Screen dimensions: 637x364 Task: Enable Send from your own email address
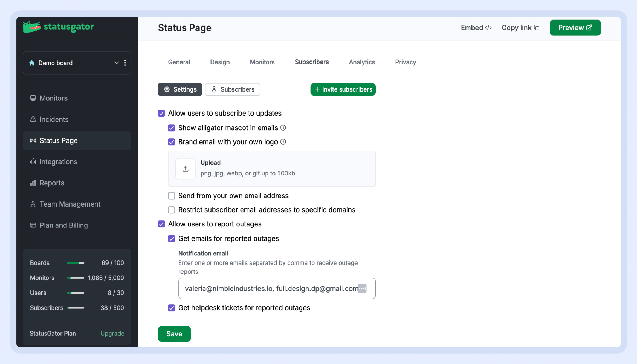[172, 196]
